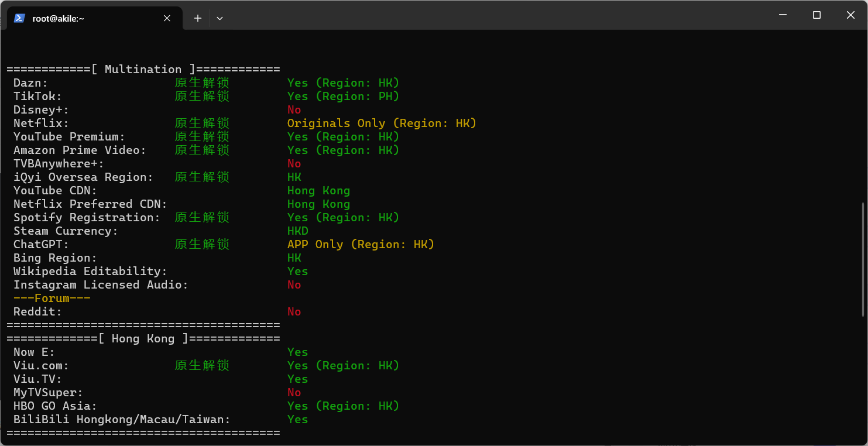The width and height of the screenshot is (868, 446).
Task: Click the red 'No' beside MyTVSuper
Action: [294, 392]
